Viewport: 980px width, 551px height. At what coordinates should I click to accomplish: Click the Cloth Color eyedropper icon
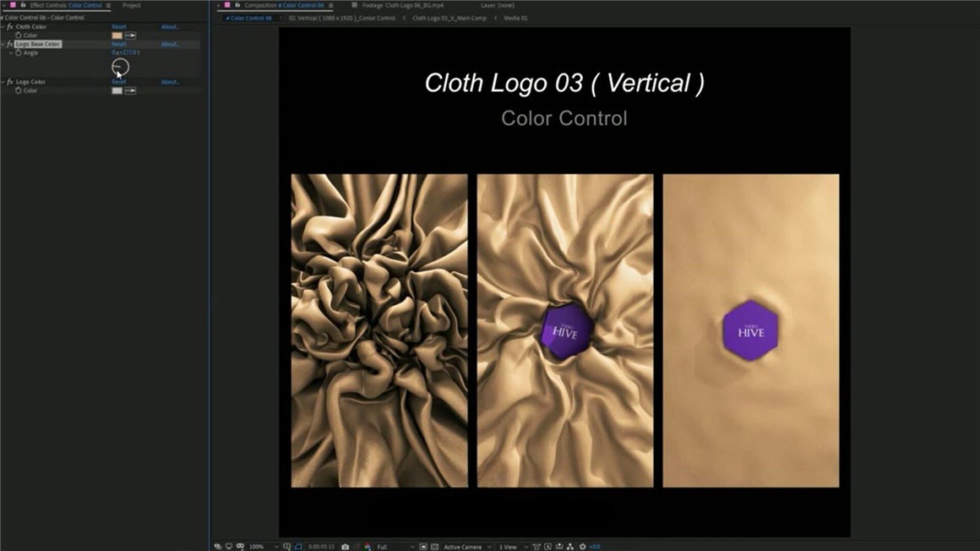pyautogui.click(x=131, y=35)
